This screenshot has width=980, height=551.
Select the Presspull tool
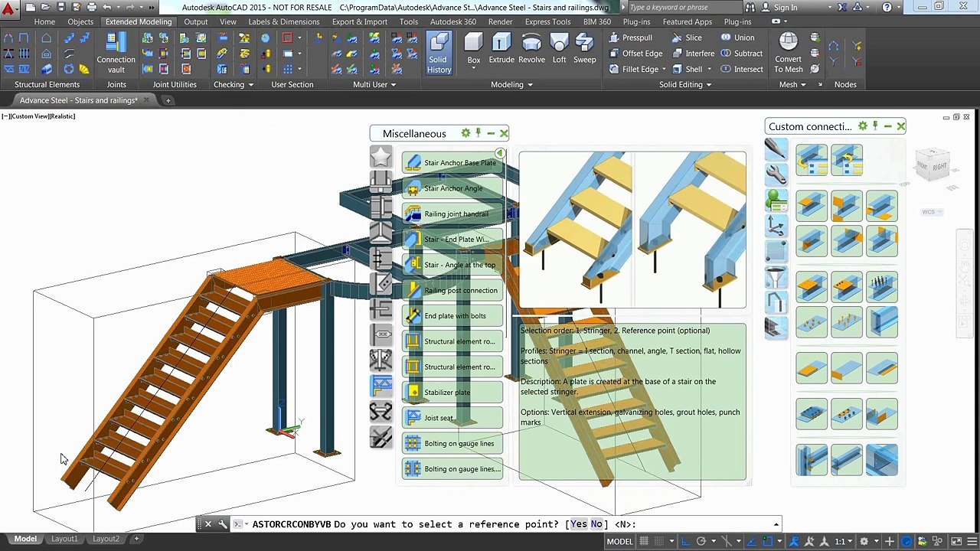pos(630,37)
